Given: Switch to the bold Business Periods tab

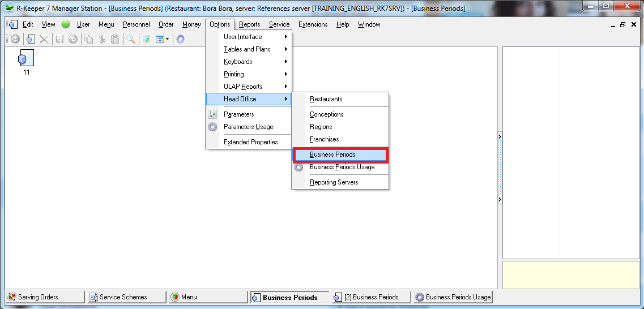Looking at the screenshot, I should point(290,297).
